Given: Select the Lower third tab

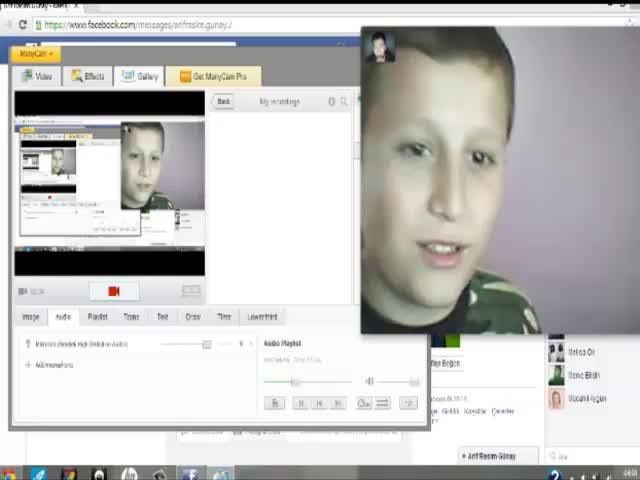Looking at the screenshot, I should 262,317.
